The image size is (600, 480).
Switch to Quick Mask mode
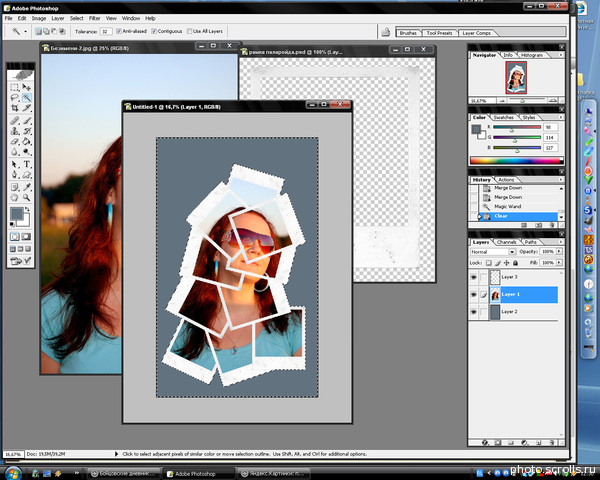(x=26, y=237)
